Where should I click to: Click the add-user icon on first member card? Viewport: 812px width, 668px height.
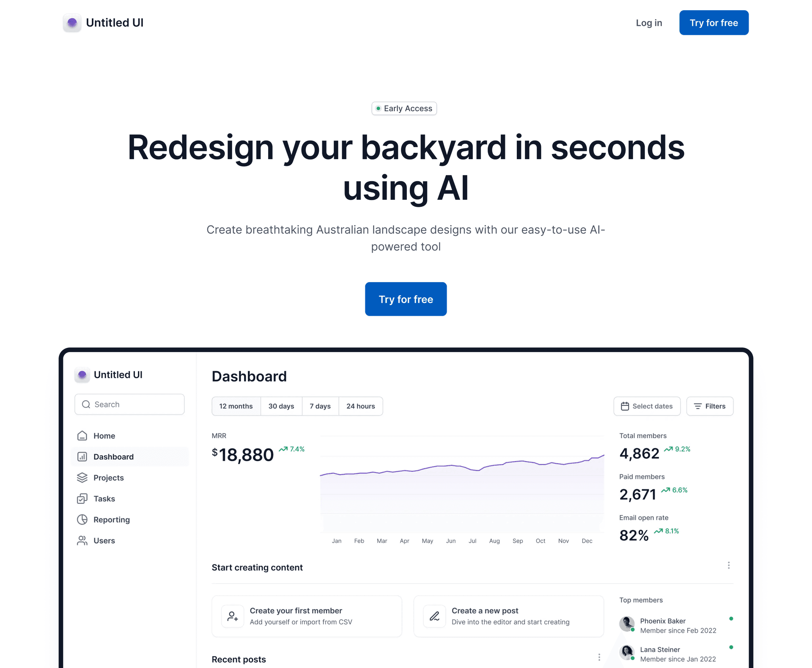[x=233, y=616]
